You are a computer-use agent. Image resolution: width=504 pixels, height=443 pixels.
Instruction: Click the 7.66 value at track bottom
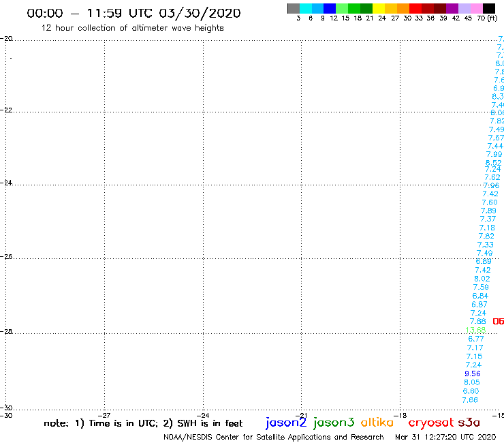470,400
